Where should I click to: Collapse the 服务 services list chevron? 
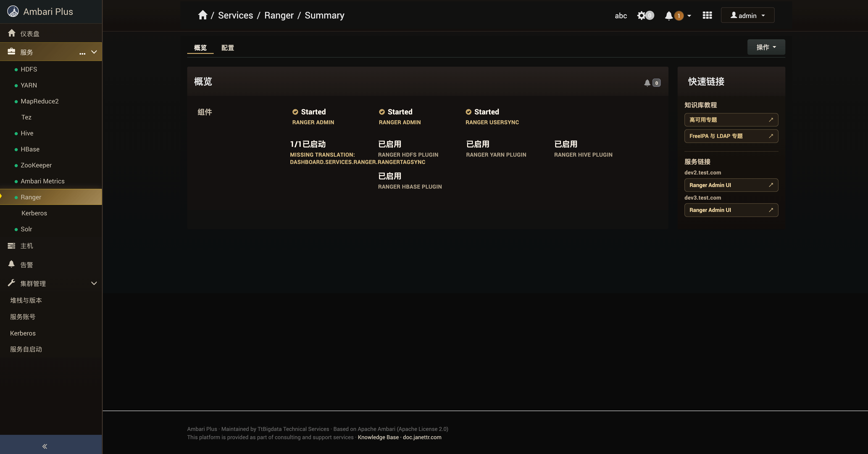click(94, 52)
